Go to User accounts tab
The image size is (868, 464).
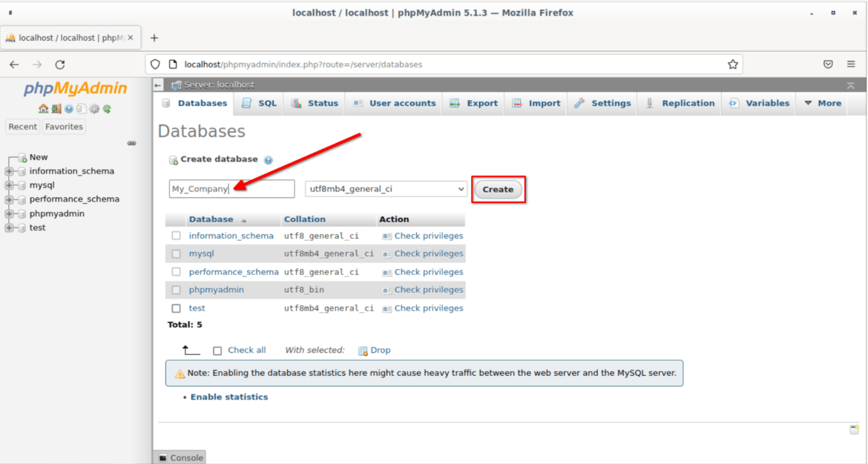pos(394,104)
